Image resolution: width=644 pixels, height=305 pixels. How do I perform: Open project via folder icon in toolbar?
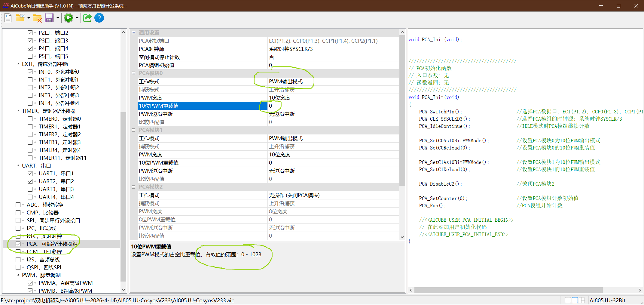tap(20, 18)
